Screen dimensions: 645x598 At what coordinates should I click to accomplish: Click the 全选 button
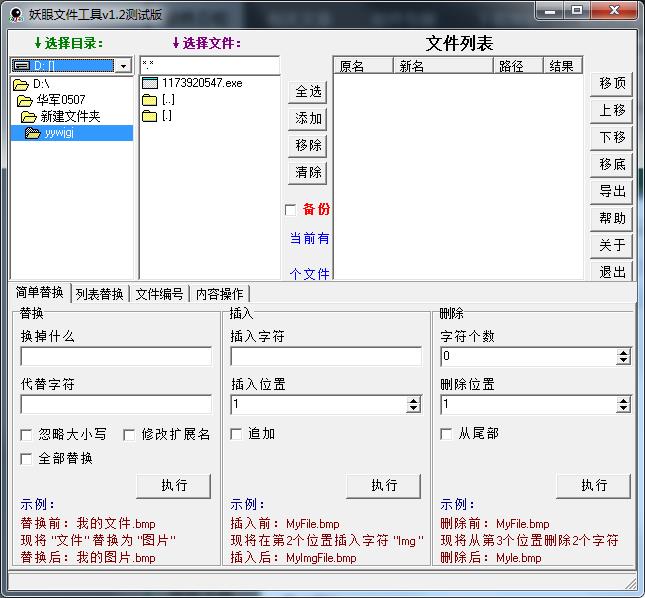308,92
